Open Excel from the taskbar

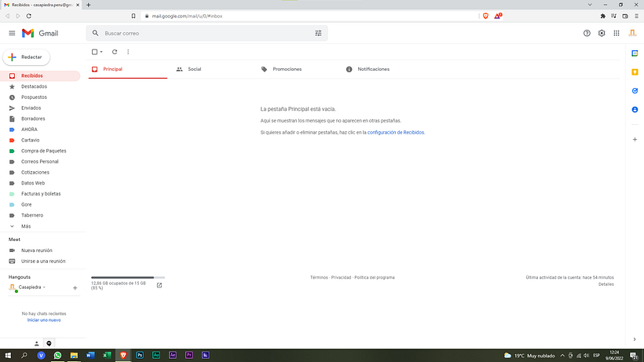107,356
